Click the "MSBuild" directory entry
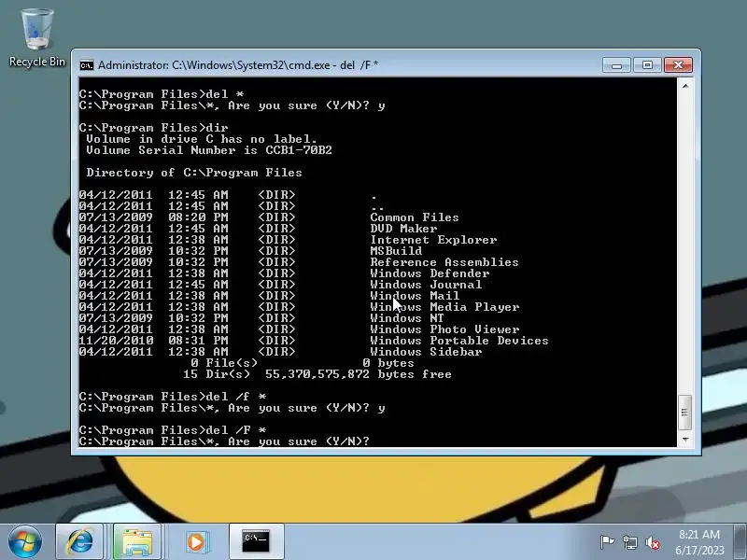Viewport: 747px width, 560px height. tap(396, 251)
